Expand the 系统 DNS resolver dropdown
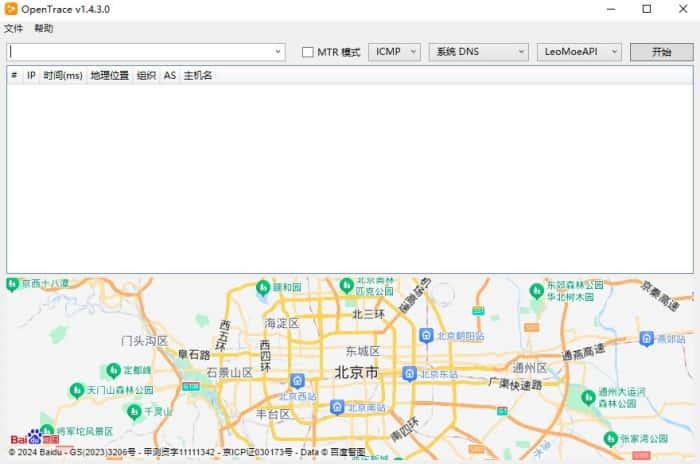This screenshot has height=464, width=700. point(478,52)
